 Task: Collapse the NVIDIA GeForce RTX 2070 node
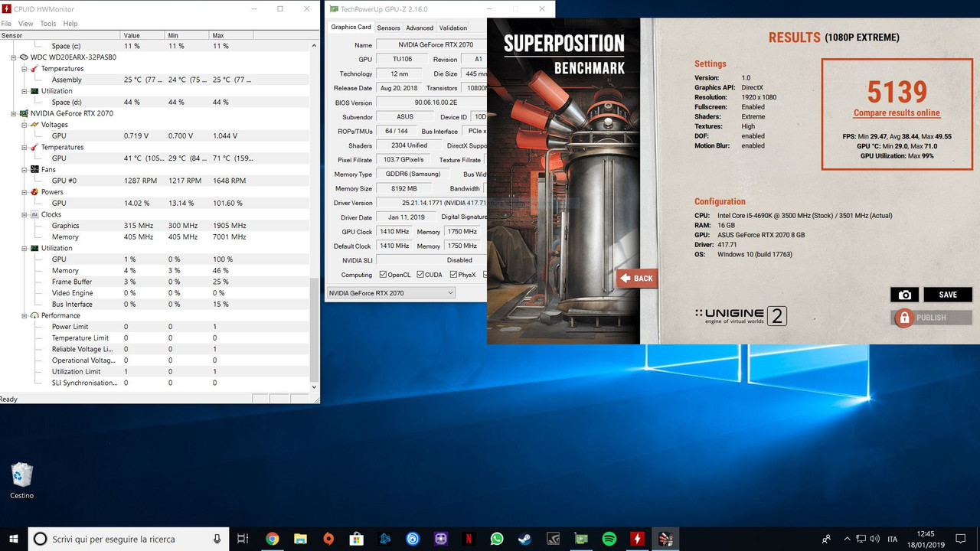click(x=14, y=113)
